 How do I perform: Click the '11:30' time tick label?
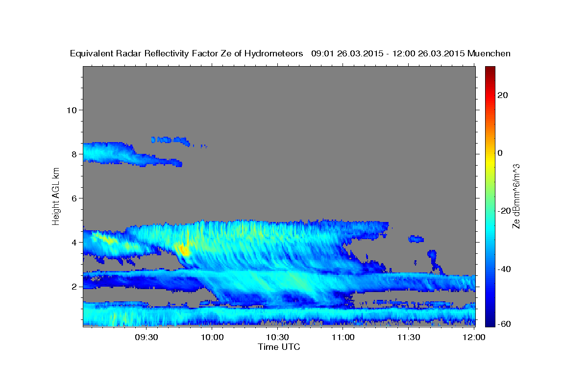point(409,338)
